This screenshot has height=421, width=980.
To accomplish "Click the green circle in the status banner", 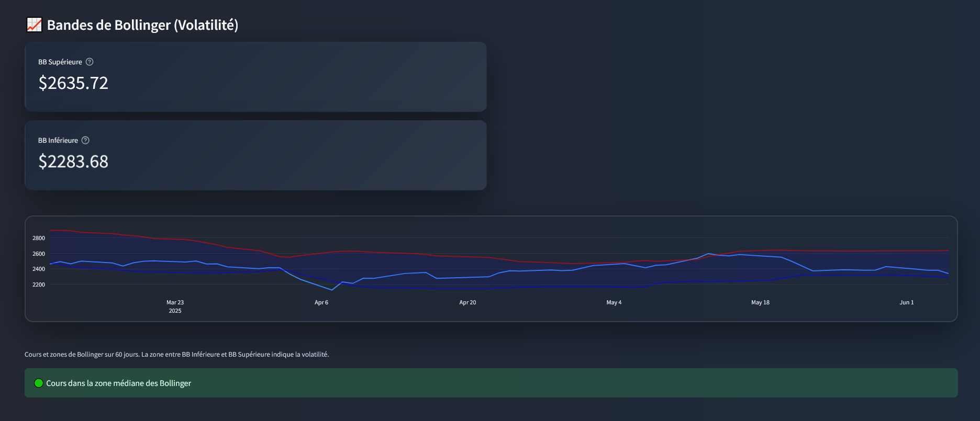I will [38, 383].
